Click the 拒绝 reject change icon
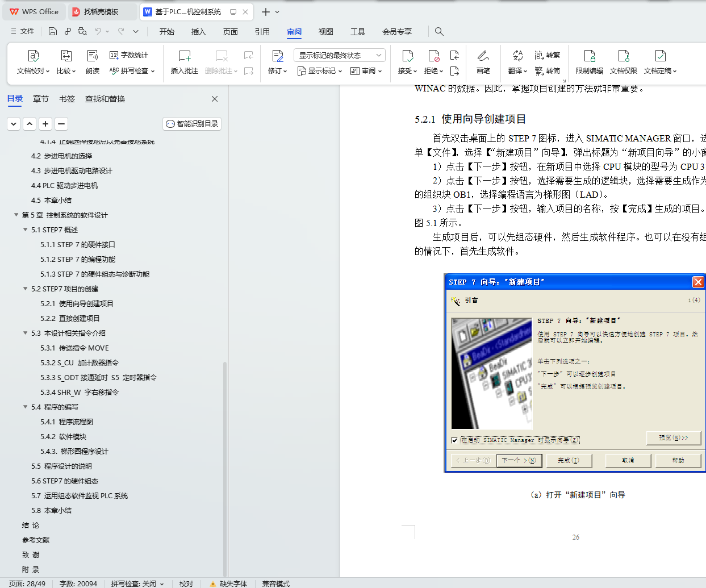 434,56
